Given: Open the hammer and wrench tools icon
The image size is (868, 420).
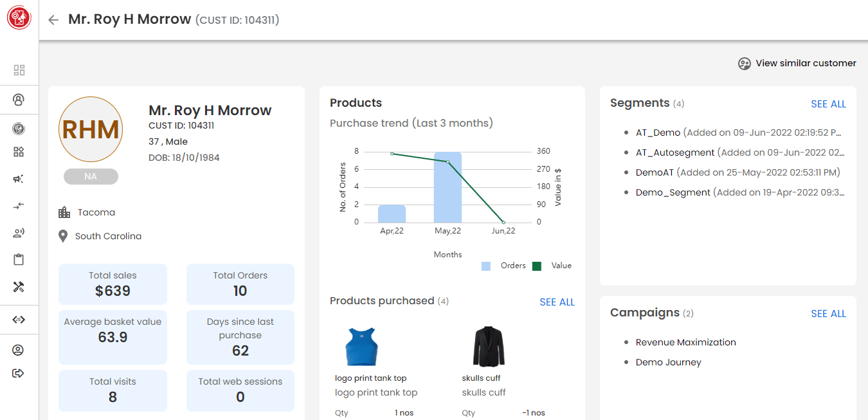Looking at the screenshot, I should point(19,287).
